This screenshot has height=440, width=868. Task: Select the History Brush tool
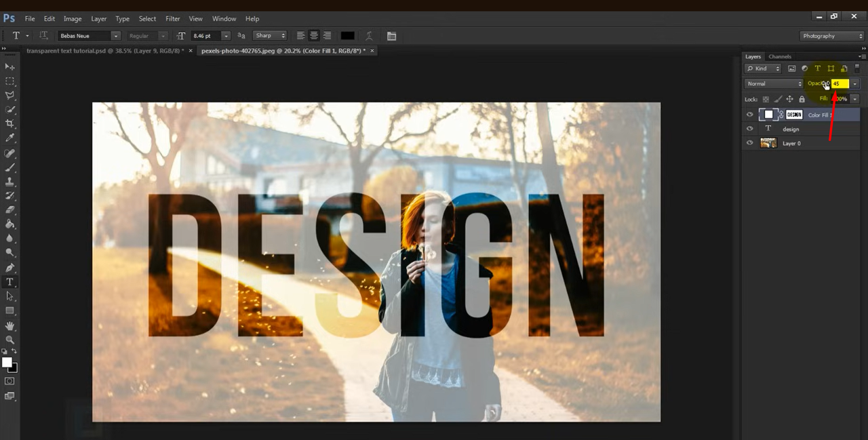click(x=9, y=195)
